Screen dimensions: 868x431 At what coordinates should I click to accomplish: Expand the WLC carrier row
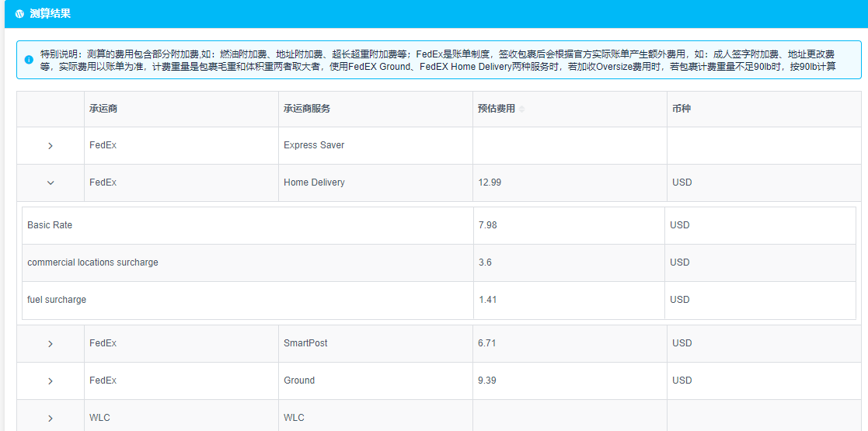(x=51, y=418)
